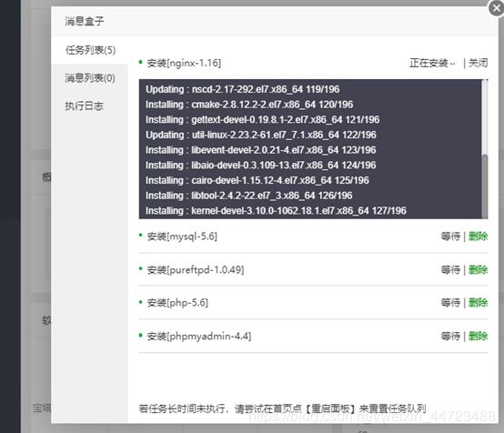Image resolution: width=504 pixels, height=433 pixels.
Task: Click the 正在安装 status text
Action: point(432,63)
